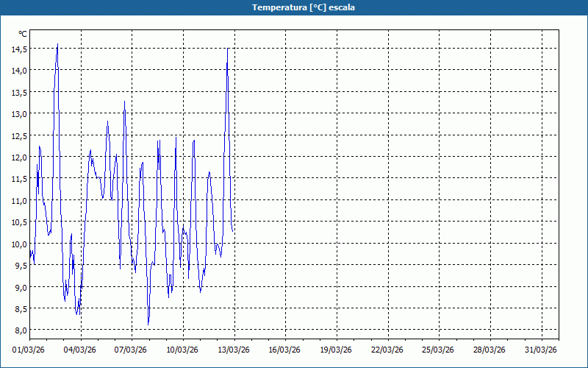
Task: Select the 10/03/26 date marker
Action: [x=182, y=350]
